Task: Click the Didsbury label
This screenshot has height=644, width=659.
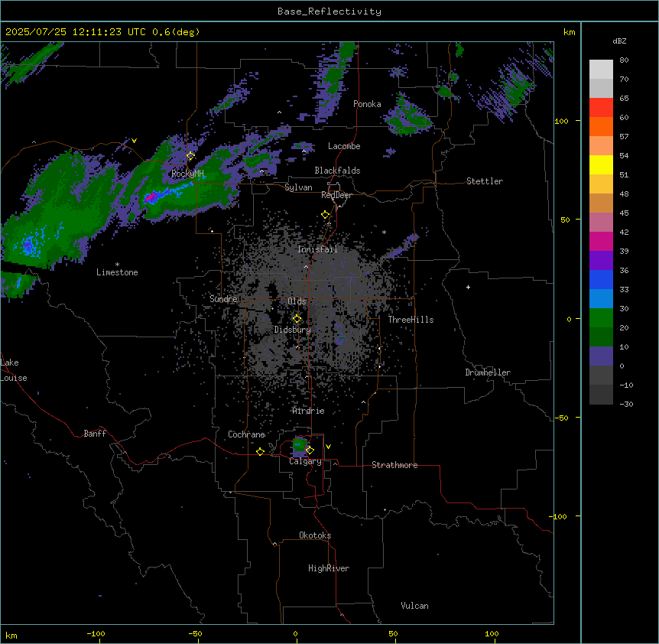Action: pyautogui.click(x=293, y=330)
